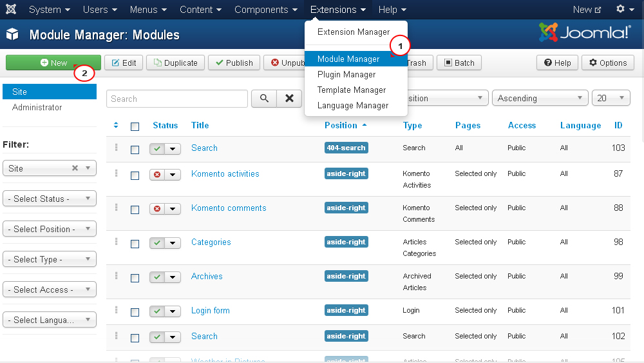Screen dimensions: 644x363
Task: Open the Select Status filter dropdown
Action: click(50, 199)
